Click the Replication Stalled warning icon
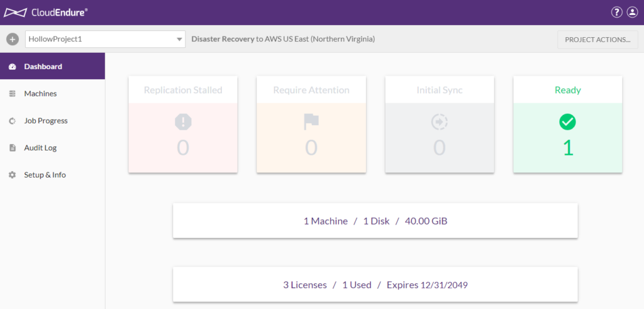Image resolution: width=644 pixels, height=309 pixels. (183, 122)
